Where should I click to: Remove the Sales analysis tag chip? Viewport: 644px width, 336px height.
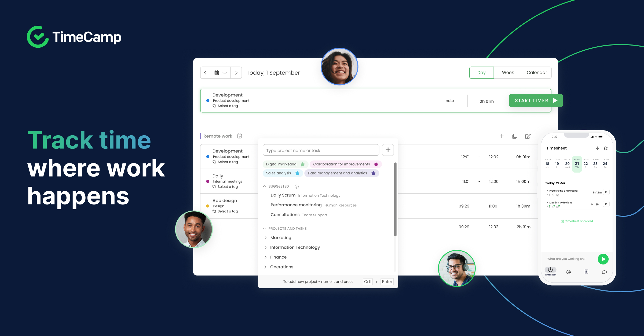[x=297, y=173]
